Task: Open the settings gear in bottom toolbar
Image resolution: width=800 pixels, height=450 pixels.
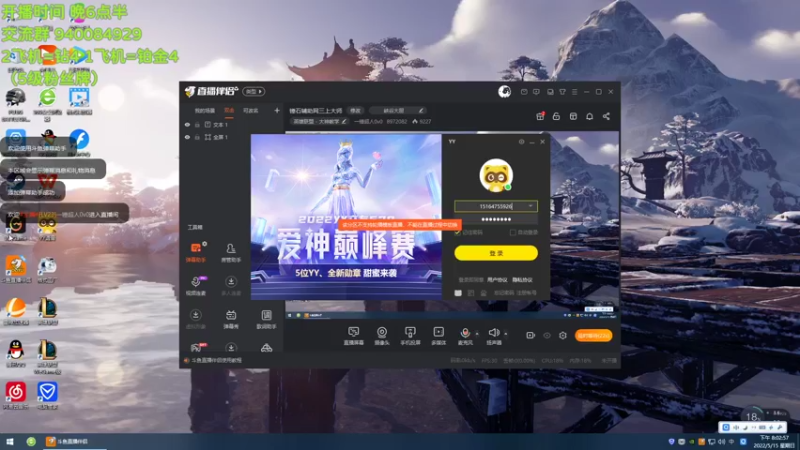Action: 563,335
